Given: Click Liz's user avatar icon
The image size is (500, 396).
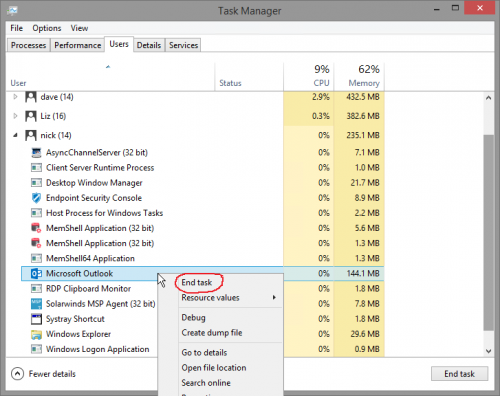Looking at the screenshot, I should pos(31,116).
